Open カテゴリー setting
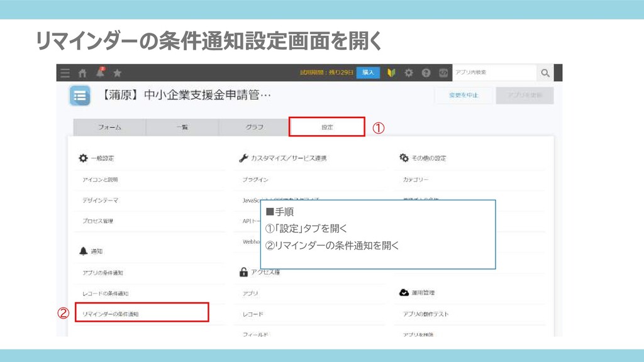 (416, 179)
